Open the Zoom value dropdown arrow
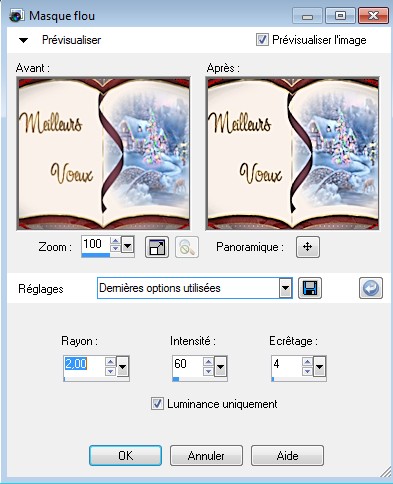 (x=128, y=246)
